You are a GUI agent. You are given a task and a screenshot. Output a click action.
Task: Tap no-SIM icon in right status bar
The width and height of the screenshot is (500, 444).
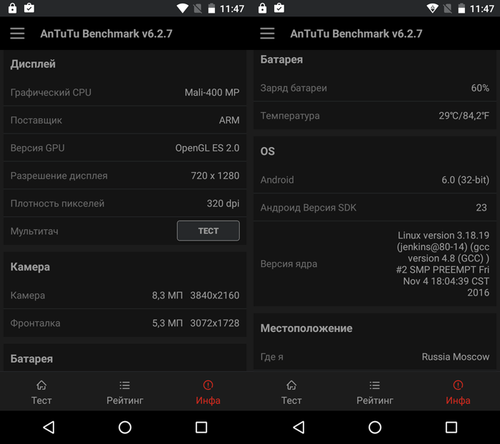point(448,8)
